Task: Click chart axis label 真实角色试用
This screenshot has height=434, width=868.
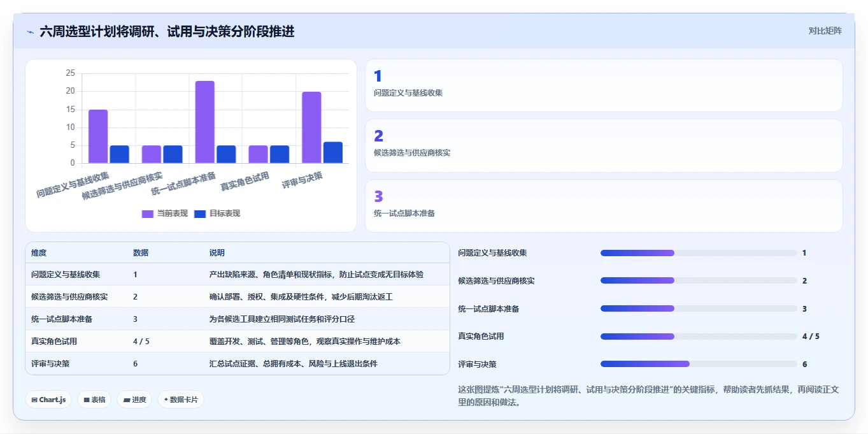Action: pos(245,181)
